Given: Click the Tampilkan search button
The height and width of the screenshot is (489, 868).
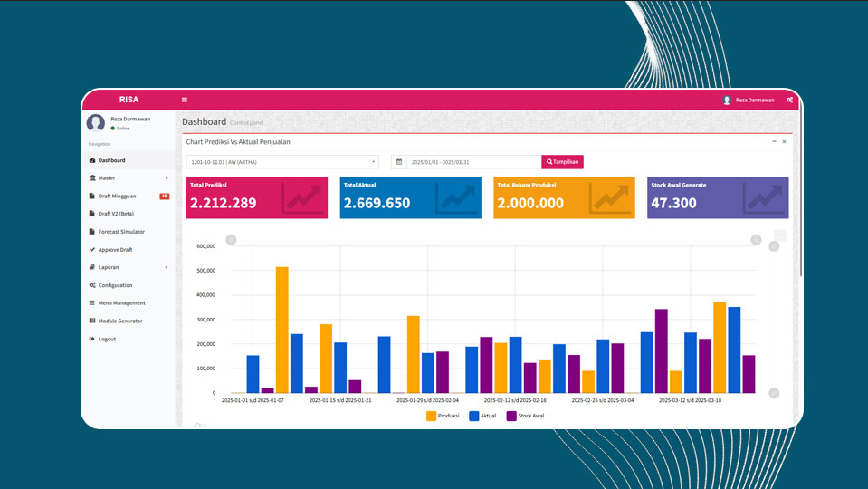Looking at the screenshot, I should pos(562,162).
